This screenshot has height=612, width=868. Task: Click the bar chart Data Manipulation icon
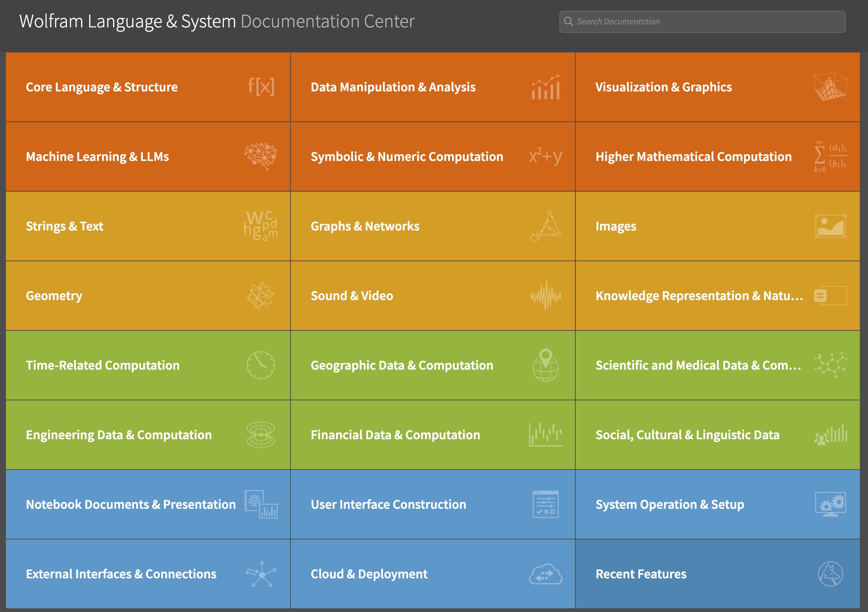click(x=545, y=87)
